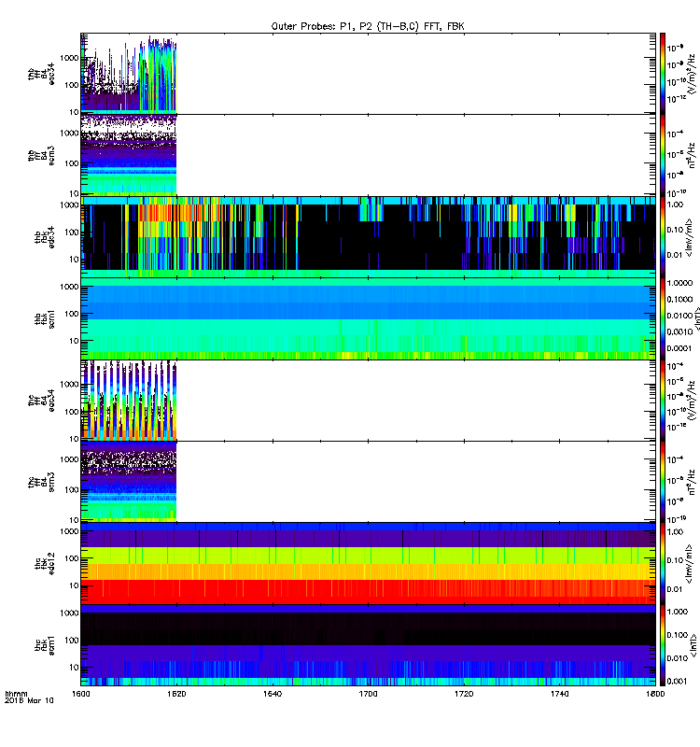
Task: Click the 1800 time axis label
Action: [x=655, y=694]
